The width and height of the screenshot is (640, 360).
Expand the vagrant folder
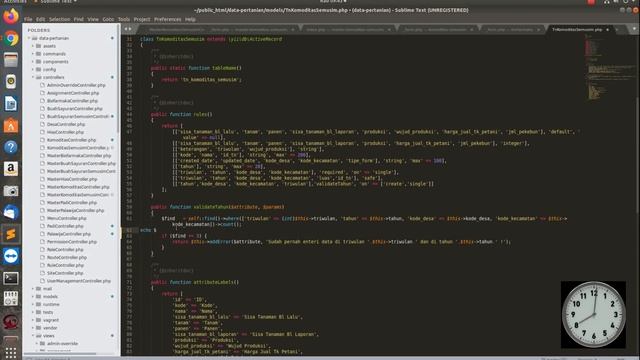(x=33, y=320)
